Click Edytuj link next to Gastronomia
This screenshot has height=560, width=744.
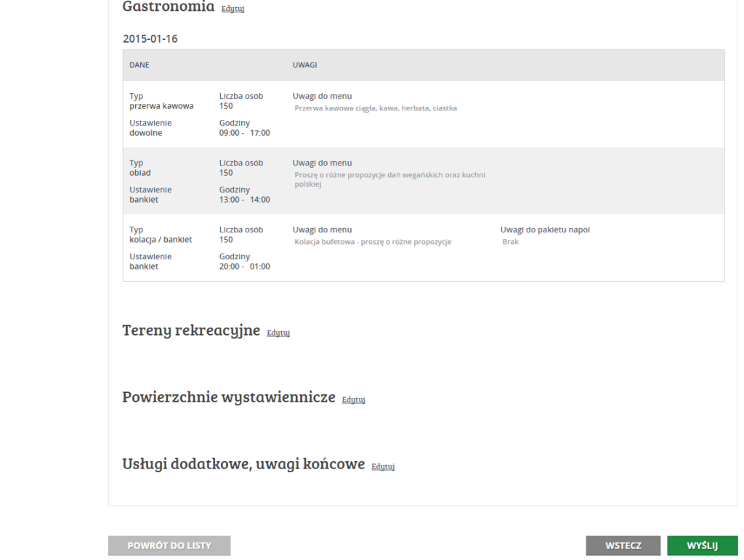click(232, 9)
